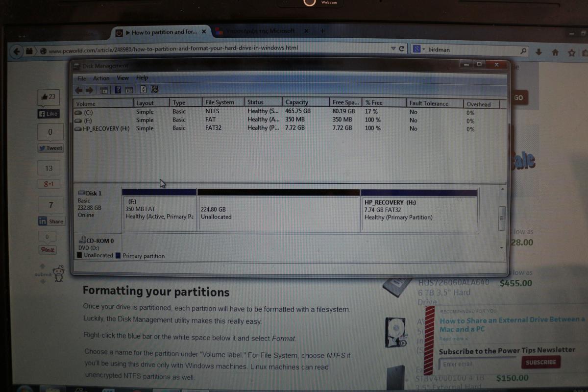The image size is (588, 392).
Task: Click the Forward arrow in Disk Management toolbar
Action: (89, 90)
